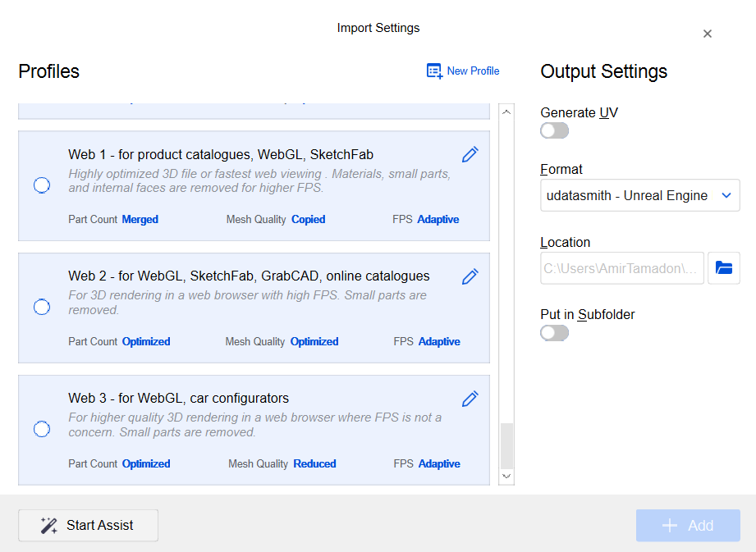Viewport: 756px width, 552px height.
Task: Select the Web 2 profile radio button
Action: (x=42, y=307)
